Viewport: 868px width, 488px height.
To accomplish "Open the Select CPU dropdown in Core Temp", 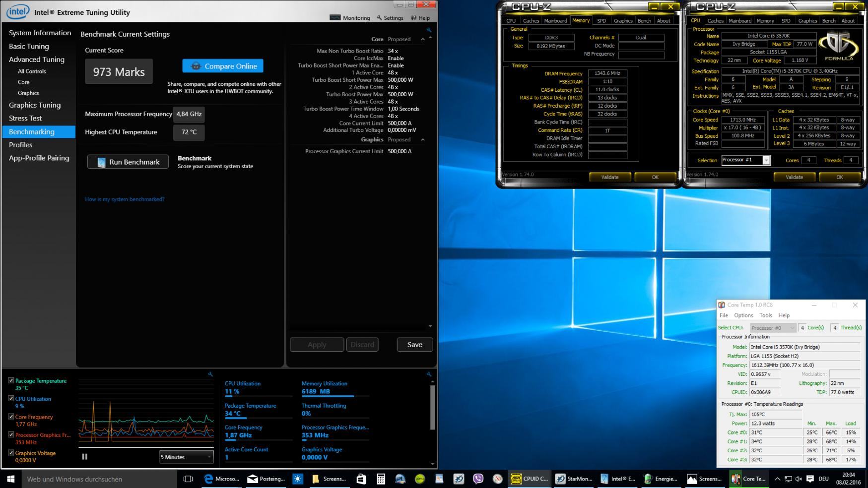I will pos(773,328).
